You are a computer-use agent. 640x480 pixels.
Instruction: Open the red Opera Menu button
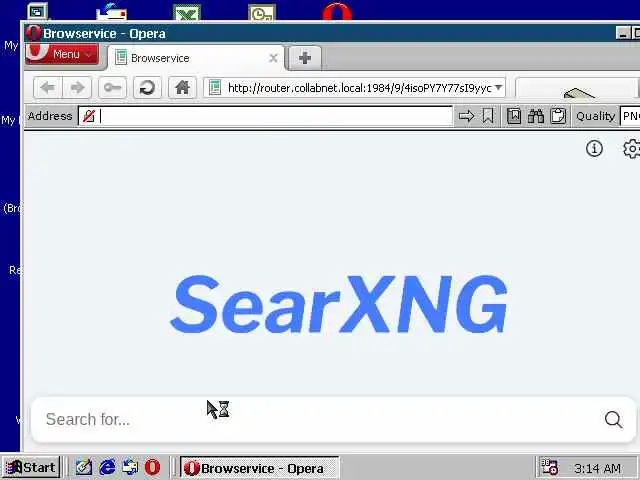click(x=61, y=53)
